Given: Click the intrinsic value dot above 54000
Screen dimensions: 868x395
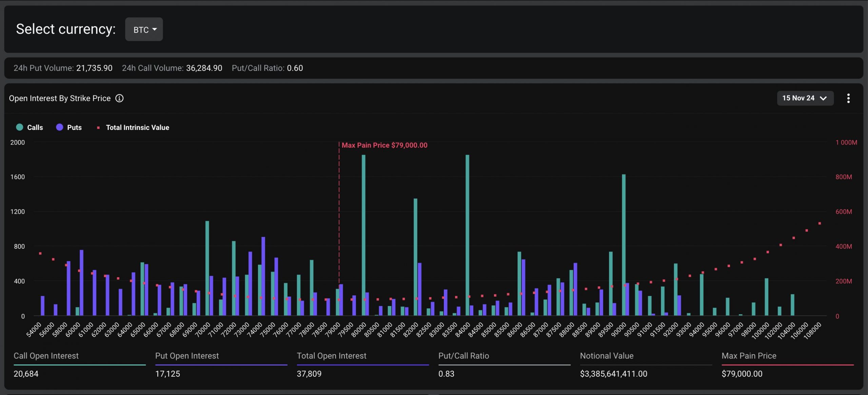Looking at the screenshot, I should point(40,253).
